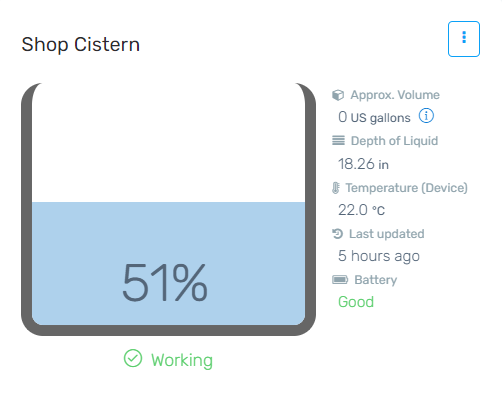Click the 22.0 °C temperature value
Screen dimensions: 502x393
[x=361, y=210]
